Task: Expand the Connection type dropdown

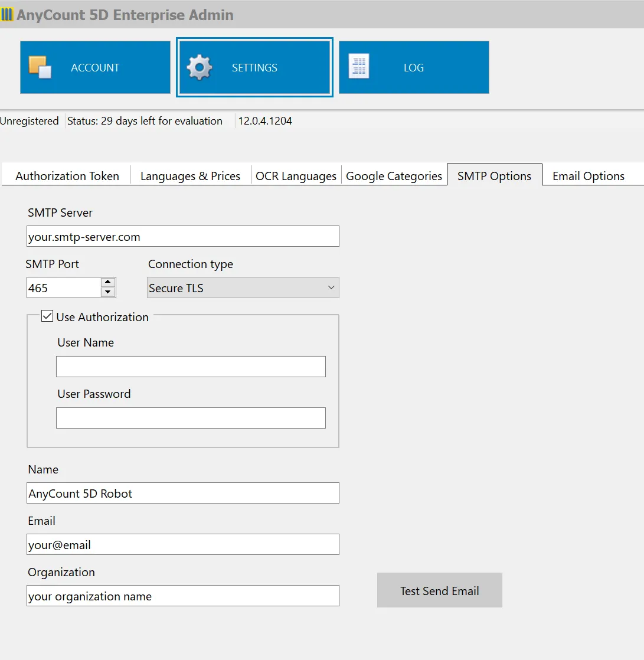Action: pos(243,287)
